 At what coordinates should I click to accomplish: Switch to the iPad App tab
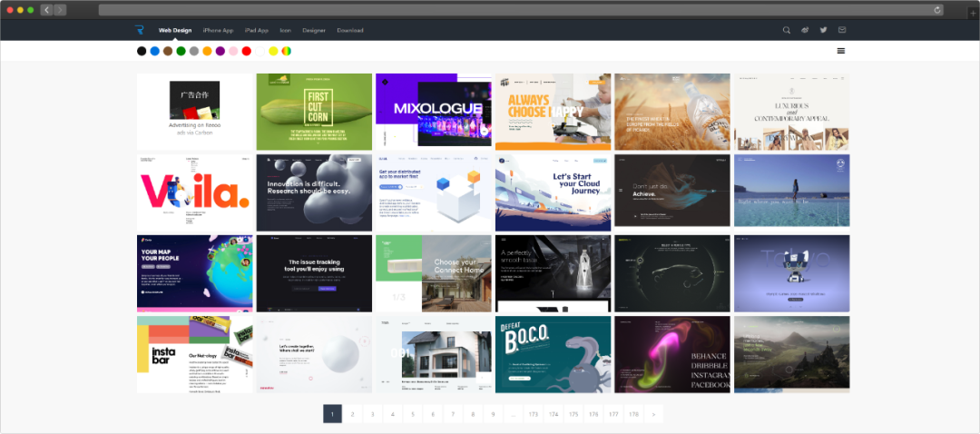point(256,30)
